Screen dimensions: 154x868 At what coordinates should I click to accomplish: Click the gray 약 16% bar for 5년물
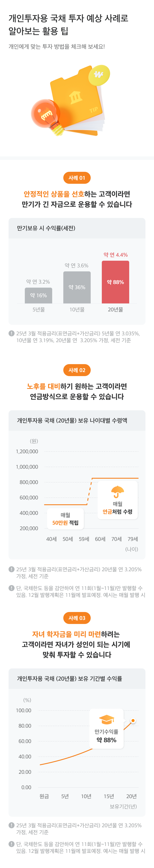(38, 296)
